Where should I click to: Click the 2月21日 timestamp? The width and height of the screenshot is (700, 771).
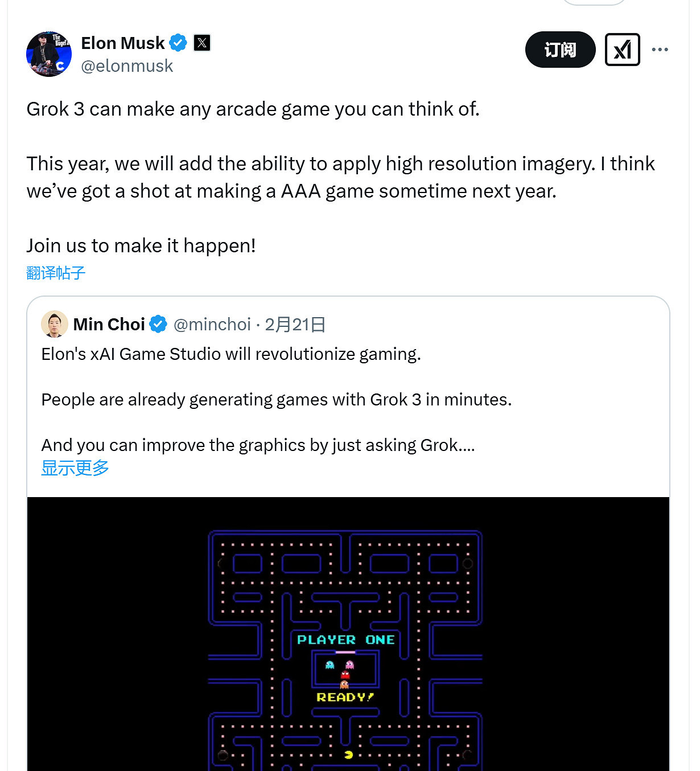coord(295,324)
